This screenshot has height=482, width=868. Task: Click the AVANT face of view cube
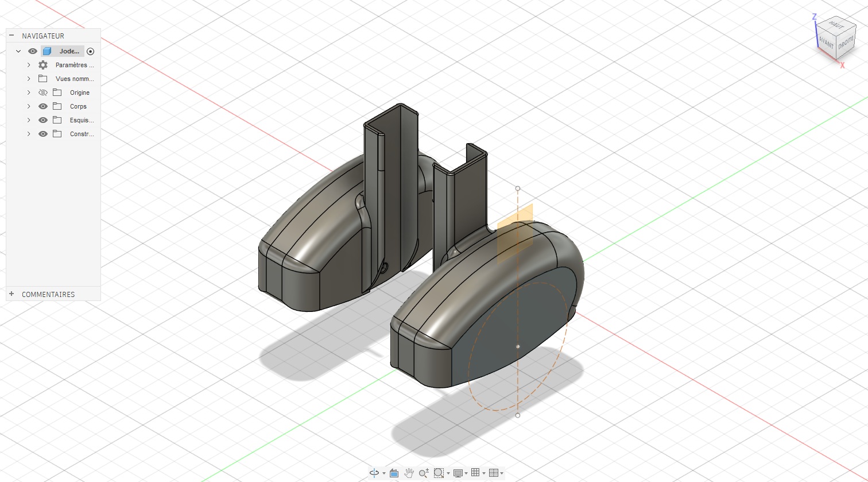827,43
